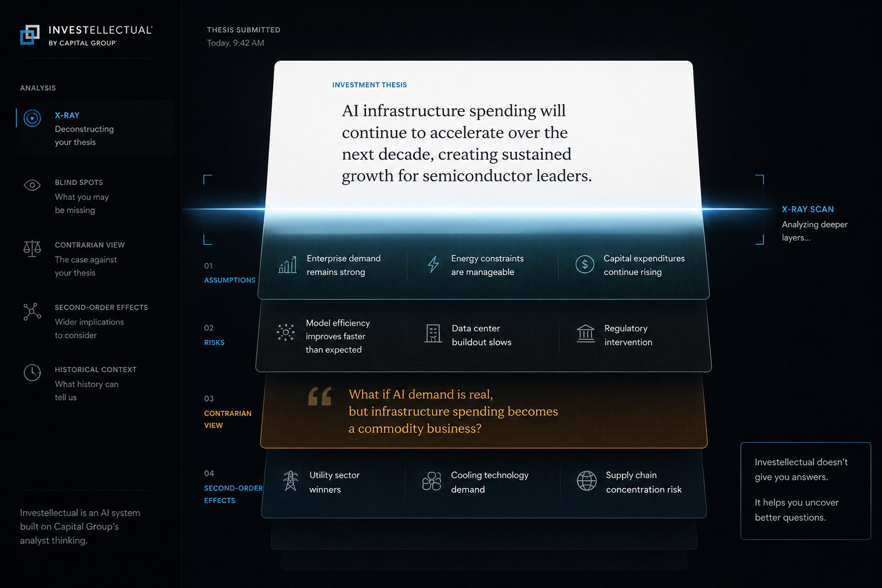Click the Utility sector power tower icon

point(291,481)
